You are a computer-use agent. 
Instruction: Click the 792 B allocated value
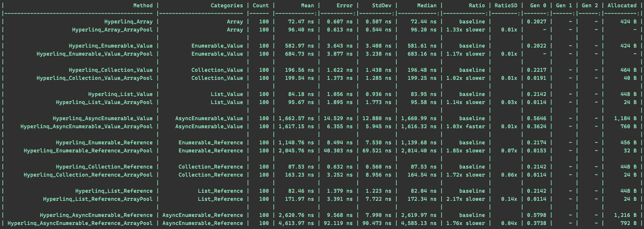click(x=629, y=223)
